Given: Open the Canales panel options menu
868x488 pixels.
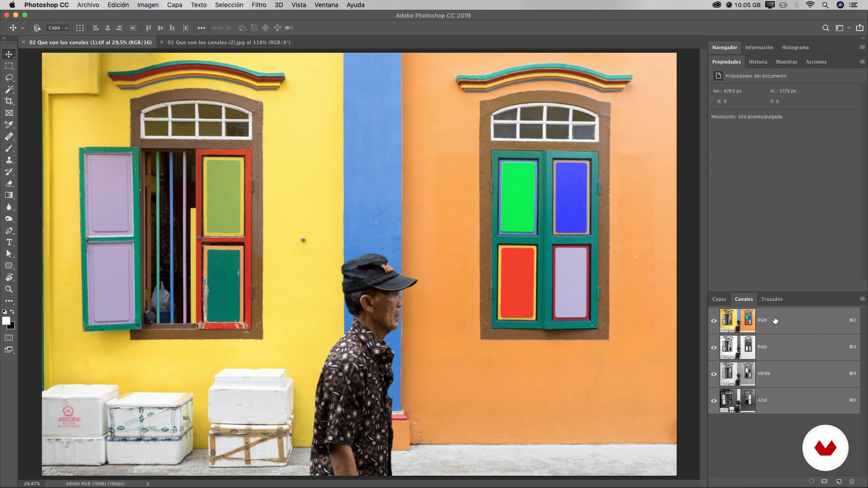Looking at the screenshot, I should (x=862, y=299).
